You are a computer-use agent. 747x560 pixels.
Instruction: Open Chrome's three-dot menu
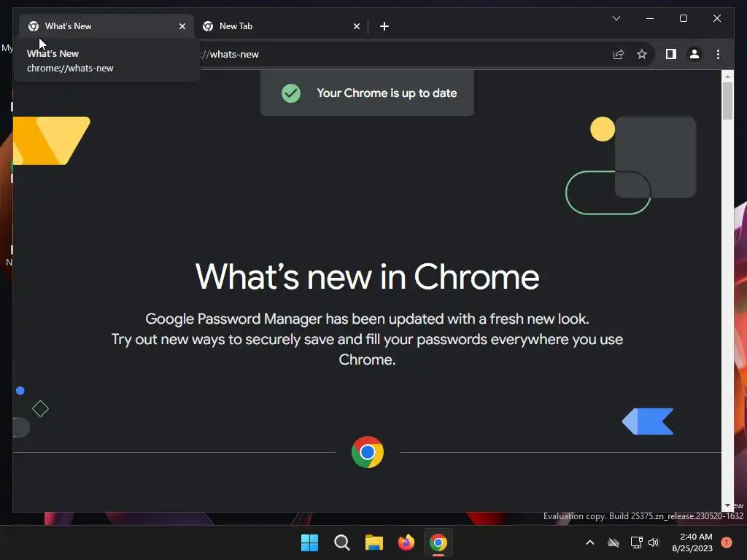click(x=718, y=54)
